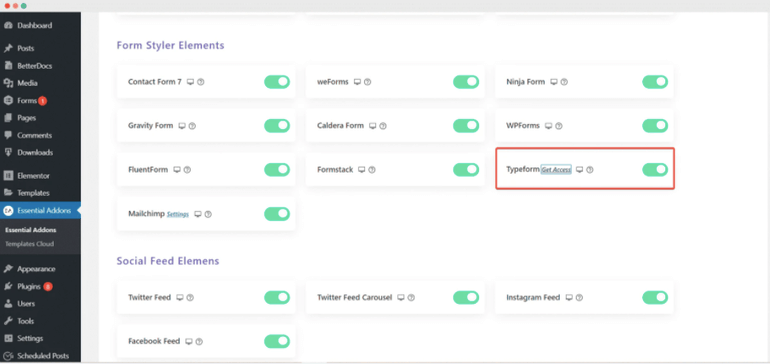Click the Contact Form 7 demo monitor icon
This screenshot has width=770, height=364.
pos(191,82)
